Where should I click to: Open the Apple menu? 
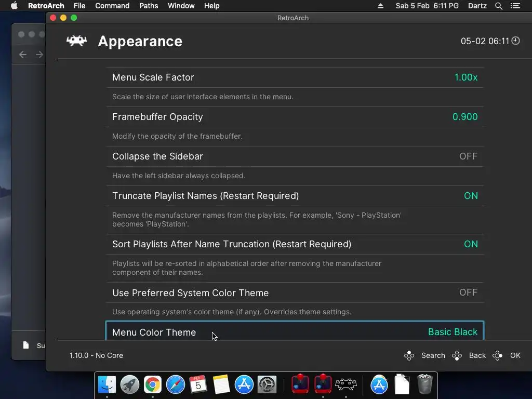pos(14,6)
